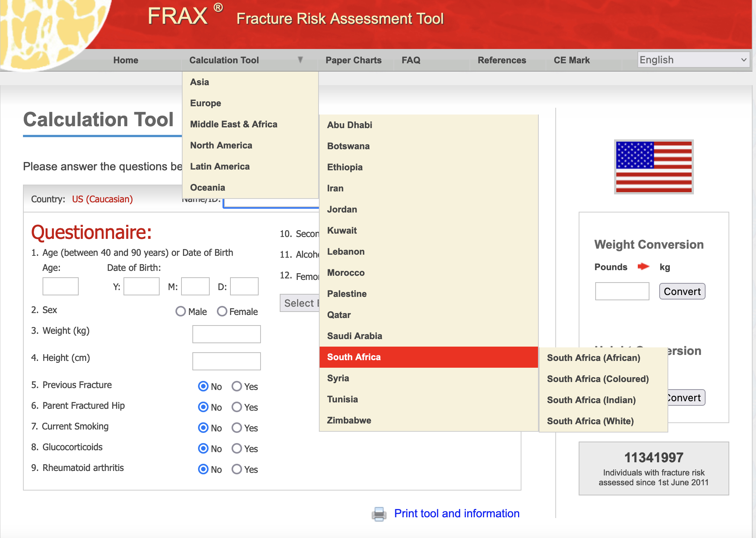The height and width of the screenshot is (538, 756).
Task: Choose No for Previous Fracture
Action: click(203, 386)
